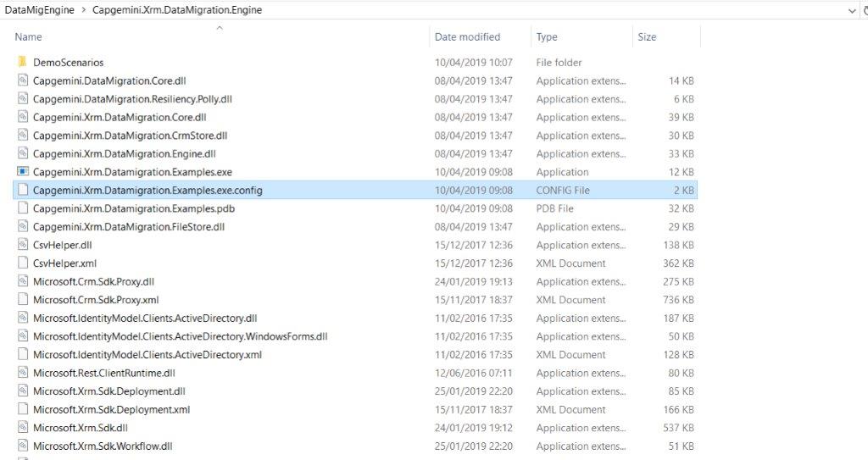868x460 pixels.
Task: Click the Capgemini.DataMigration.Core.dll file icon
Action: (23, 80)
